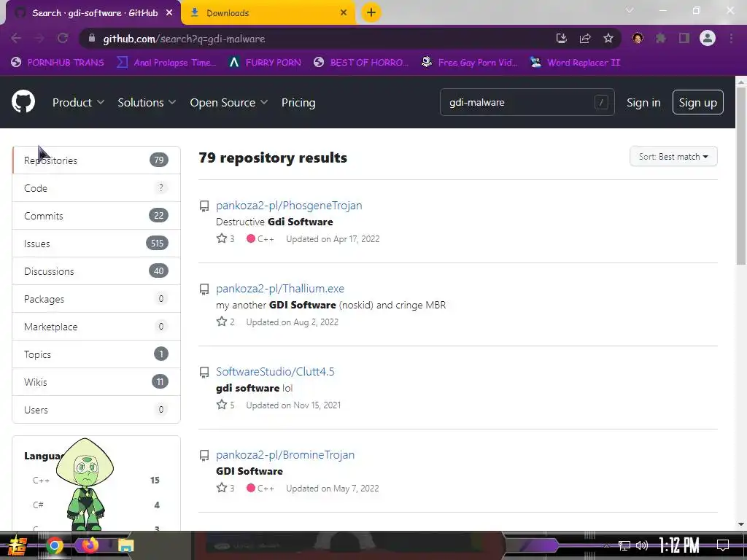The image size is (747, 560).
Task: Click the network tray icon
Action: [x=624, y=545]
